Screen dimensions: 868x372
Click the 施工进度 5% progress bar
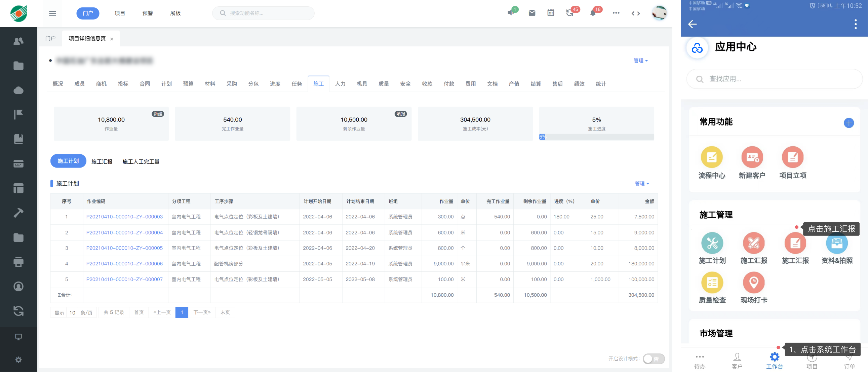pos(596,137)
